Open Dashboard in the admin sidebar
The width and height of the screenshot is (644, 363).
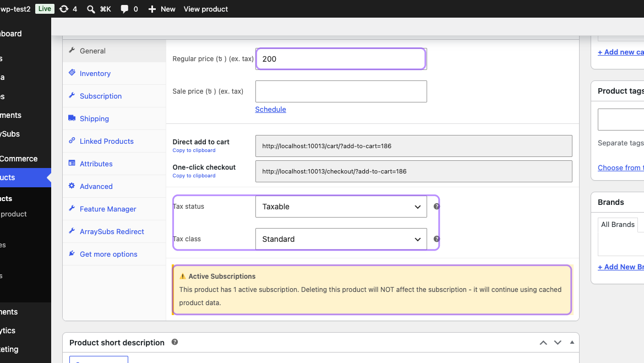[x=25, y=34]
